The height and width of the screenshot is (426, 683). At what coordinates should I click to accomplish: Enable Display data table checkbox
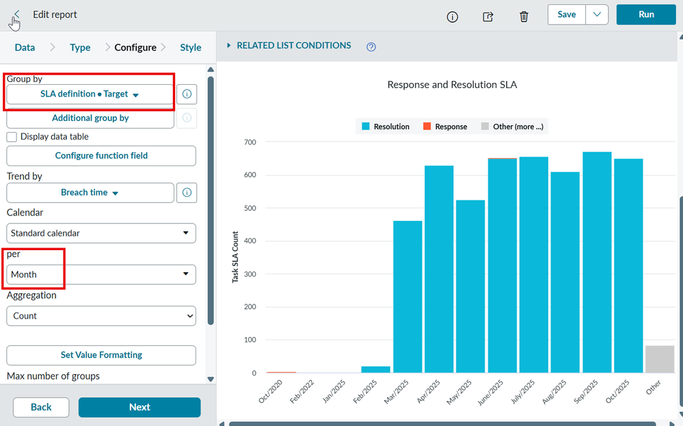pos(12,137)
